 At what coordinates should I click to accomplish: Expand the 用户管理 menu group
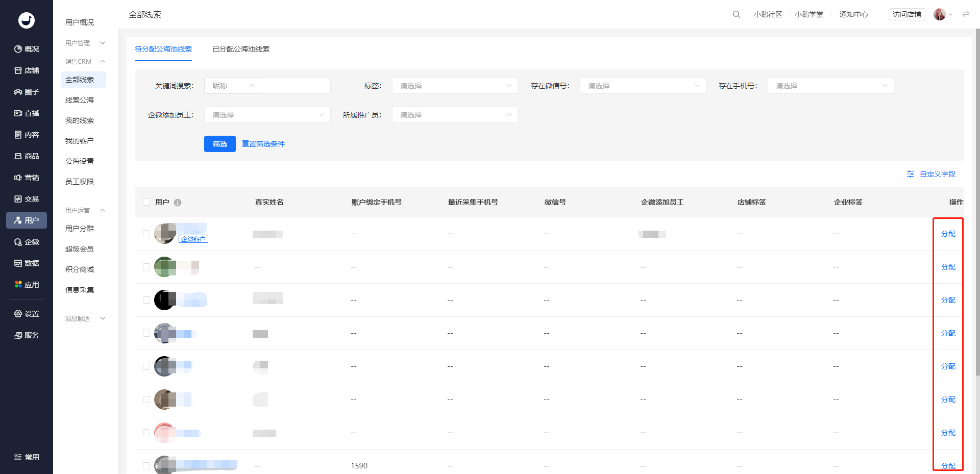[85, 43]
